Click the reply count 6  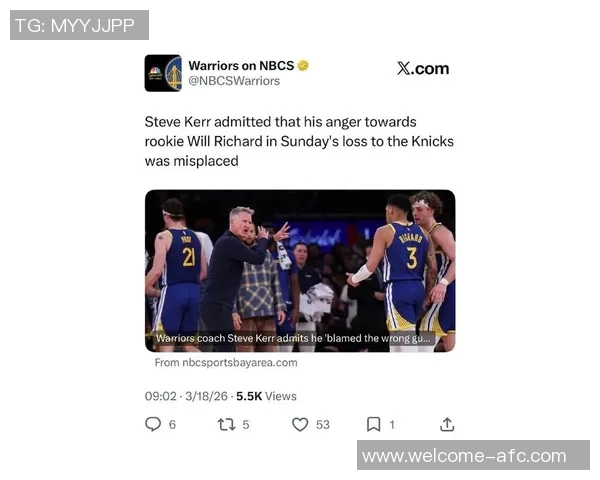pos(172,424)
